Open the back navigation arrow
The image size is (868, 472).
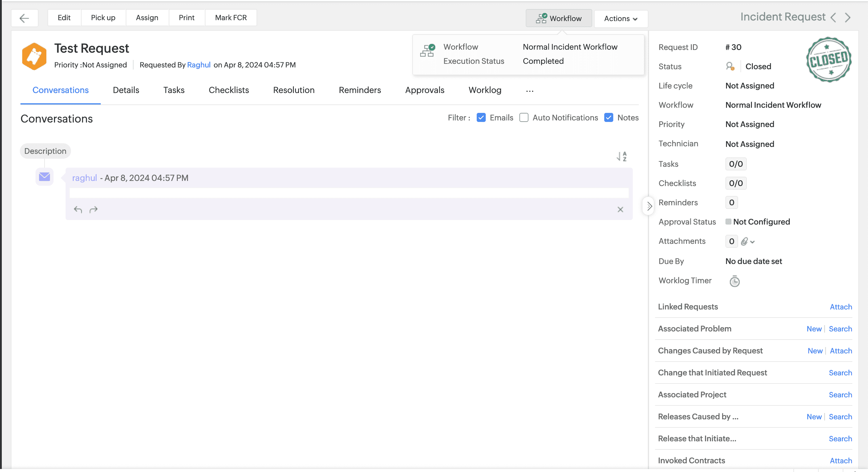click(25, 18)
